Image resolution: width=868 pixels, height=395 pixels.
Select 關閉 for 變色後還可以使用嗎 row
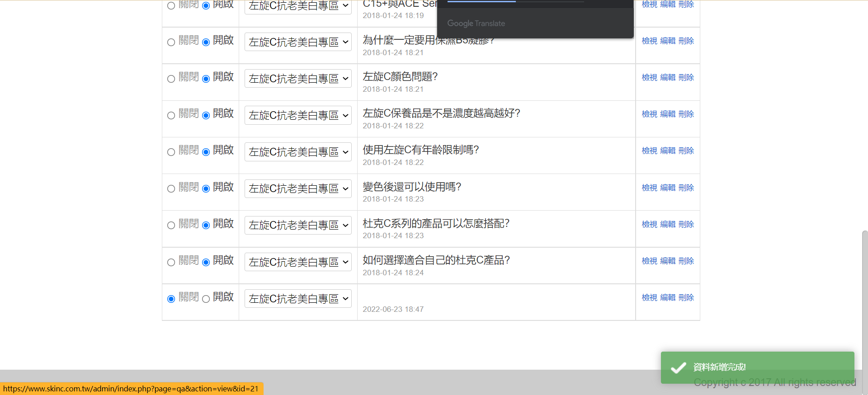(x=171, y=189)
